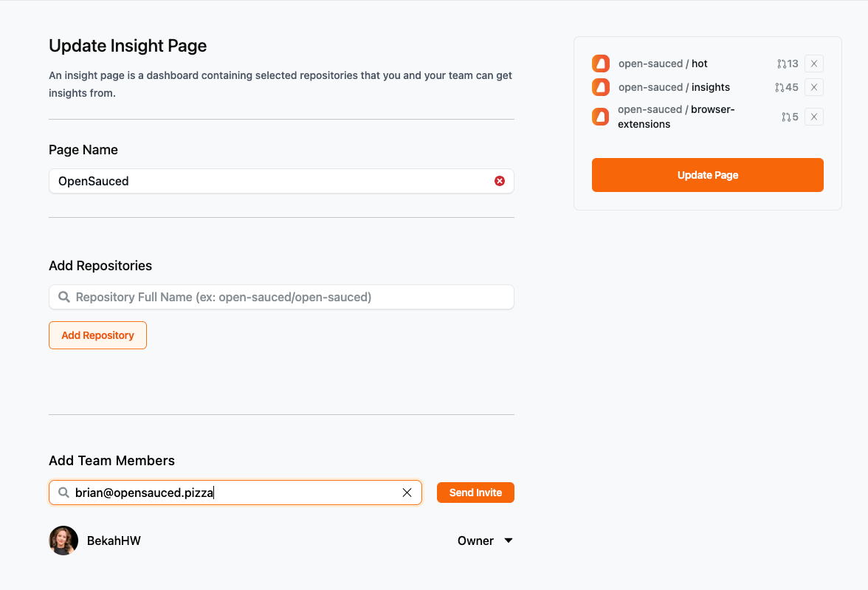
Task: Click BekahHW's avatar photo
Action: point(63,541)
